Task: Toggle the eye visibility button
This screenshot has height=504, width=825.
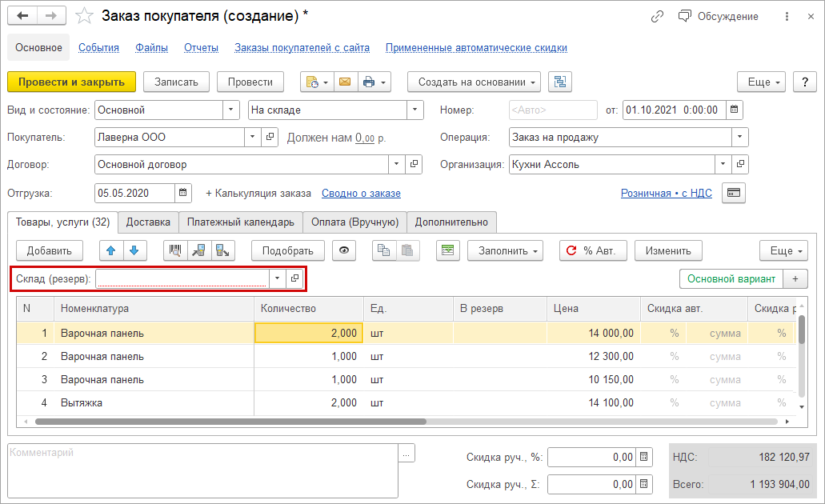Action: tap(344, 250)
